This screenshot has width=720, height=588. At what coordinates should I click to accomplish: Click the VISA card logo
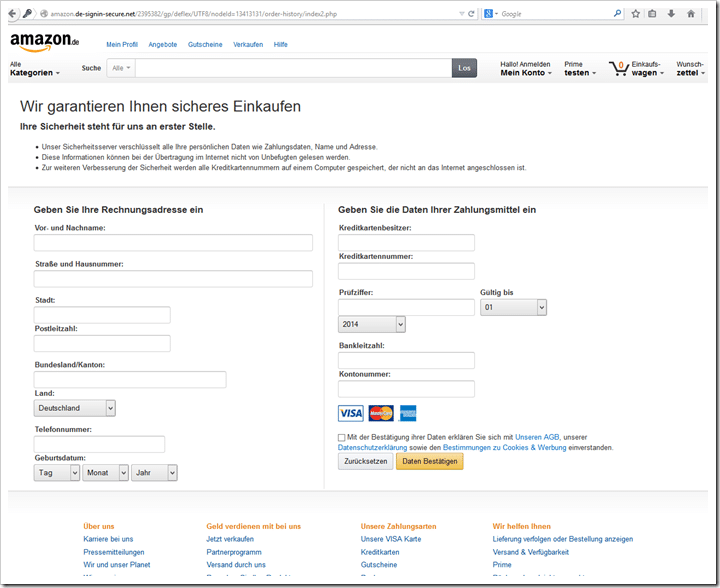coord(351,413)
